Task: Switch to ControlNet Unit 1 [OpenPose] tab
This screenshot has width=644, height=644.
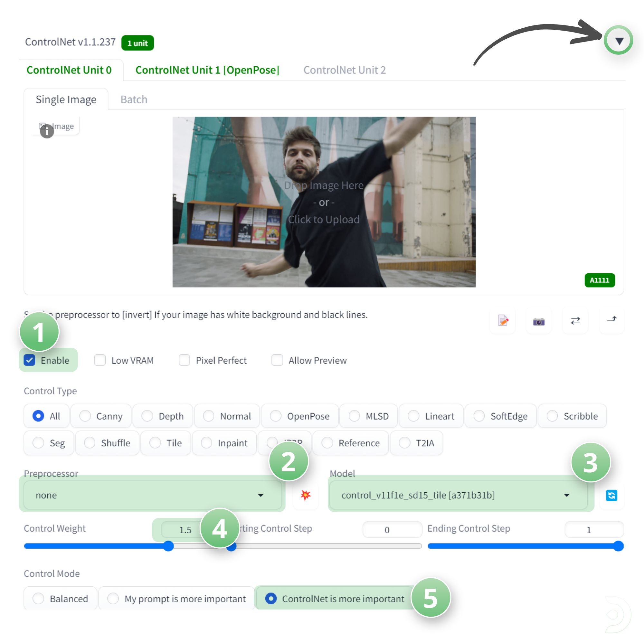Action: point(207,70)
